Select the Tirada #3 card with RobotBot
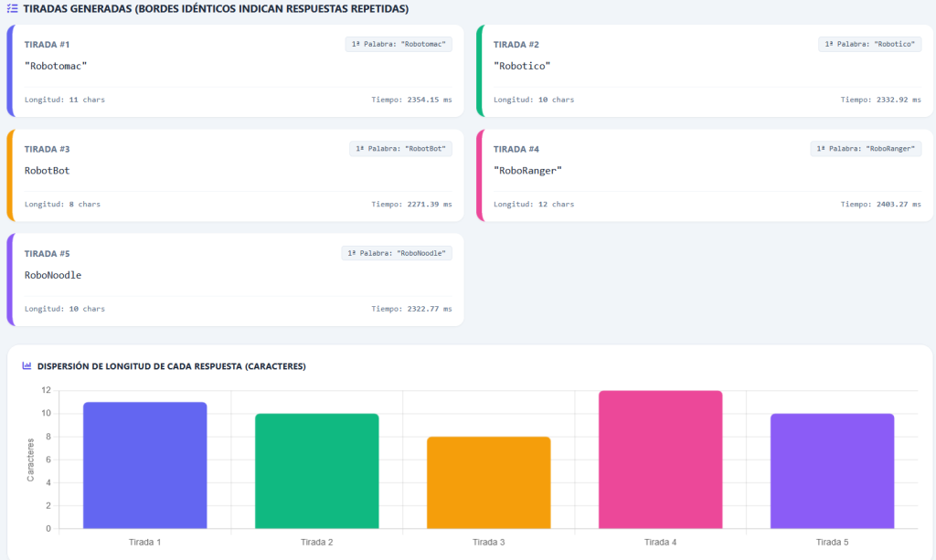This screenshot has height=560, width=936. click(235, 175)
